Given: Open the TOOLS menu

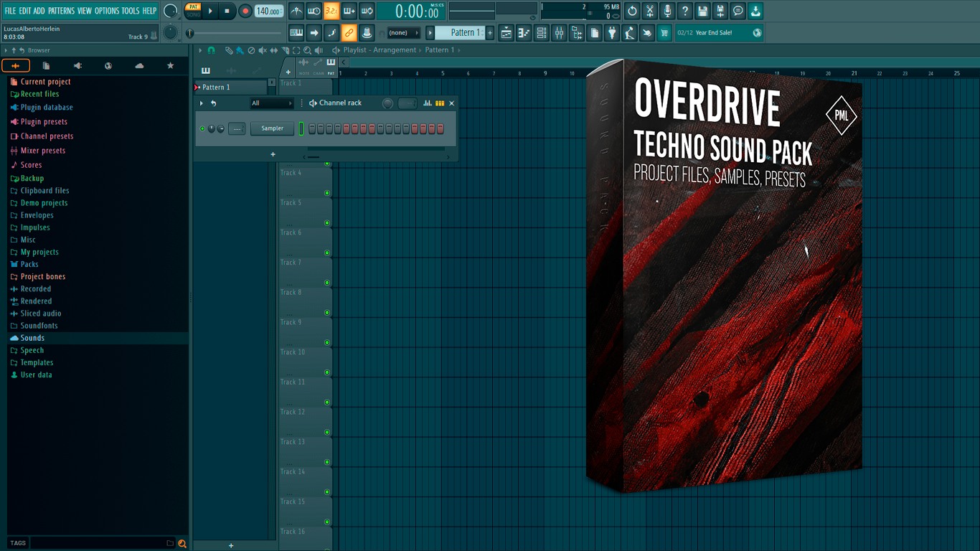Looking at the screenshot, I should click(x=131, y=11).
